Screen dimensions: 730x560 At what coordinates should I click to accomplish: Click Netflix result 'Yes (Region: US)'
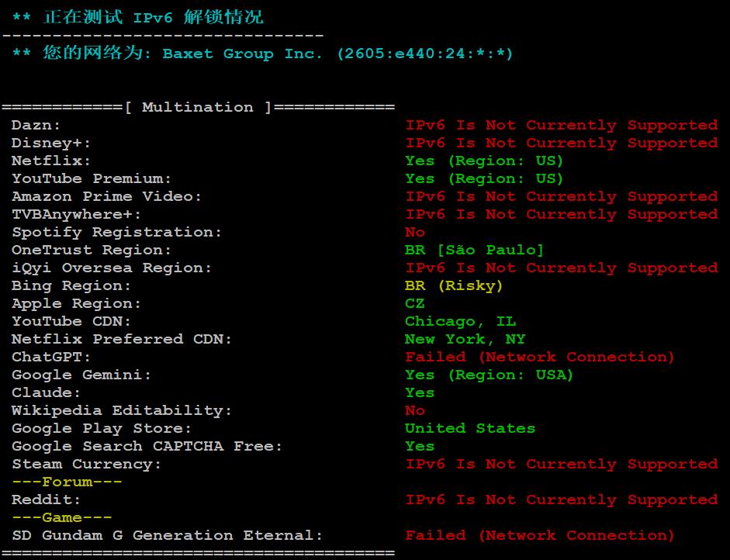pos(484,161)
